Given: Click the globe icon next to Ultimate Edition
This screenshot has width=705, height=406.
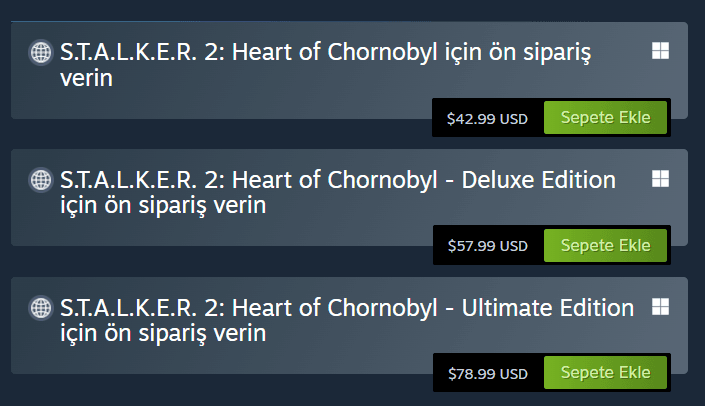Looking at the screenshot, I should [41, 307].
